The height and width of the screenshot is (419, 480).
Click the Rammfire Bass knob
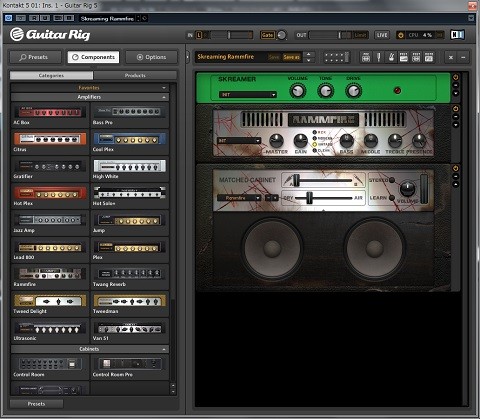tap(346, 141)
